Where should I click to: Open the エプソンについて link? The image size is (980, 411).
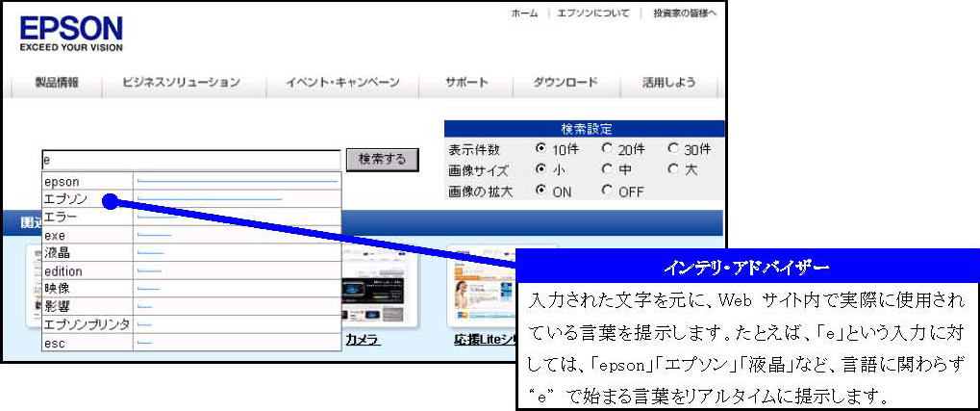point(593,13)
